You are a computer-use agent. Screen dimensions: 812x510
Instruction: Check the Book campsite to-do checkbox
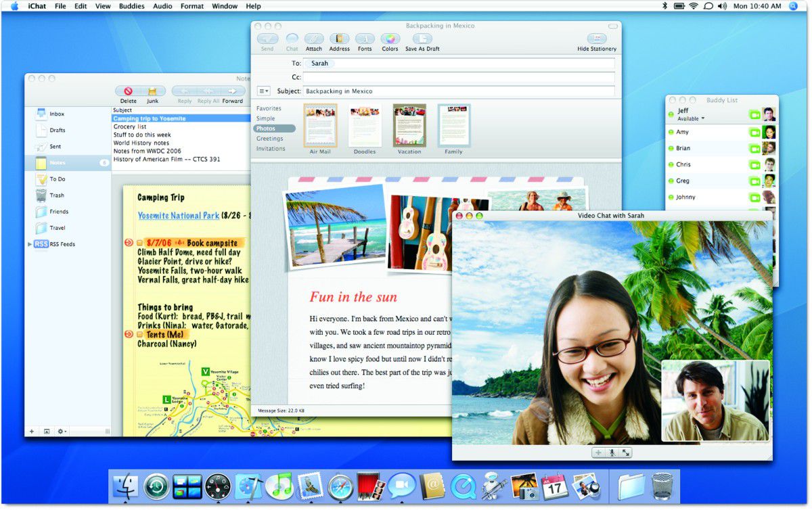140,243
